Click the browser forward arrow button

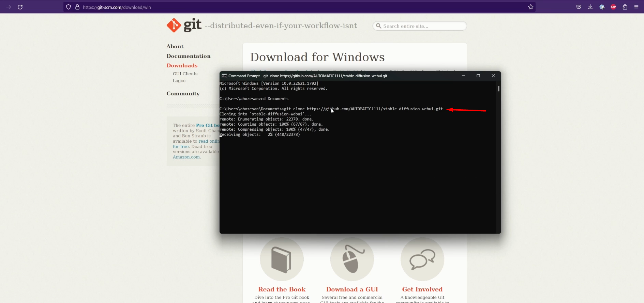click(9, 7)
